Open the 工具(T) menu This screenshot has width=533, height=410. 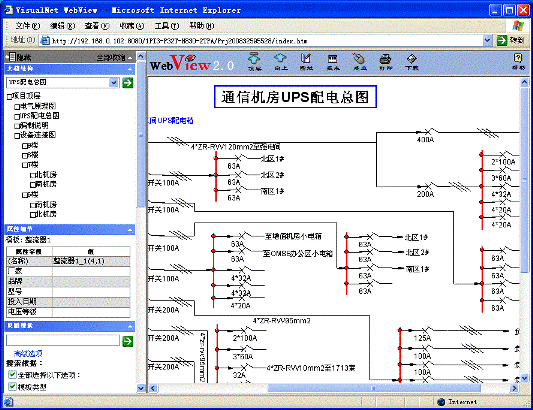click(x=167, y=26)
